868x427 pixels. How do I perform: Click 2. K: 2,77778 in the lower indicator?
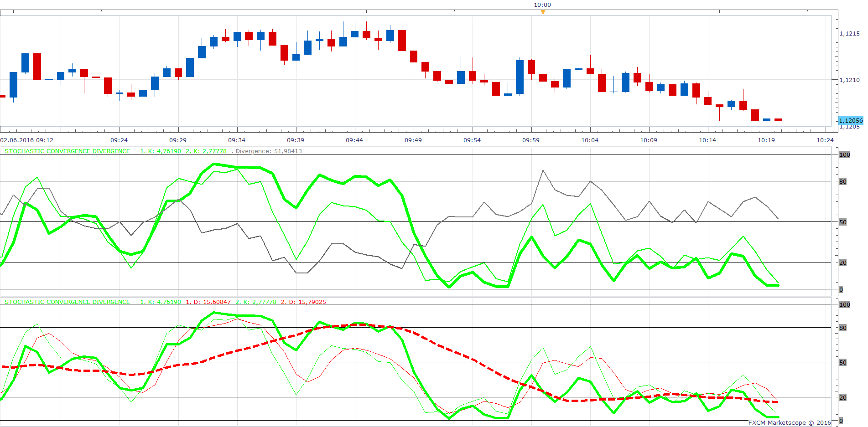(x=256, y=302)
